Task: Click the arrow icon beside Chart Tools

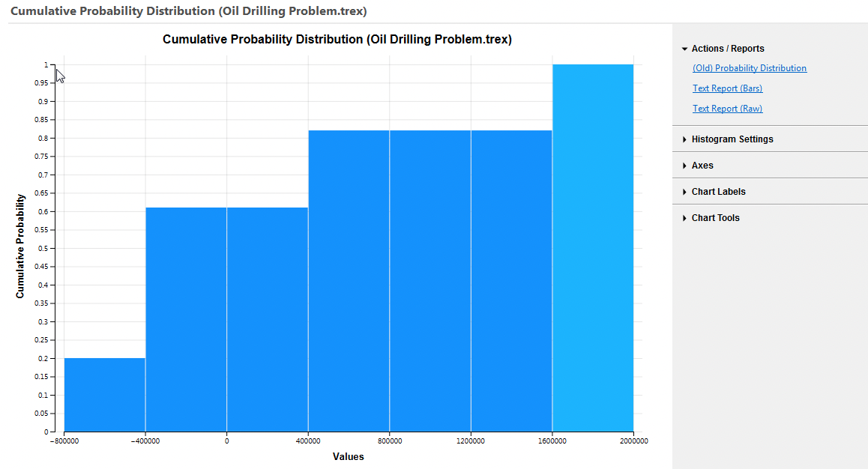Action: pos(684,217)
